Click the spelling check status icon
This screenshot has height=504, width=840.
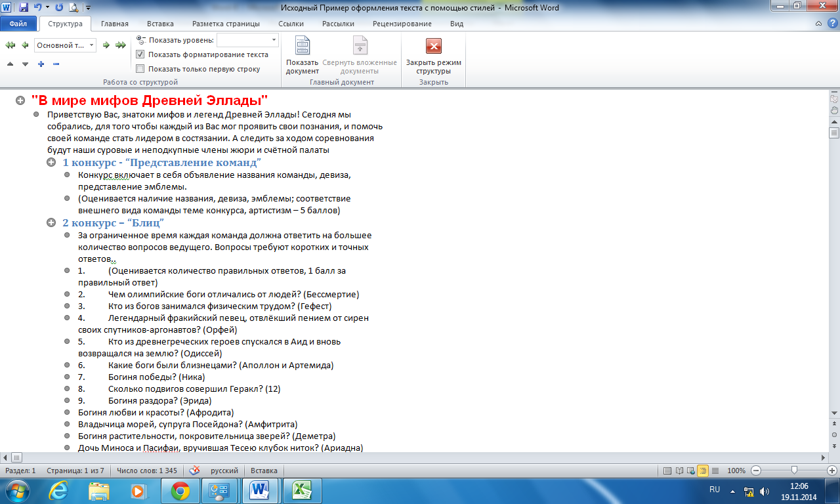tap(195, 471)
